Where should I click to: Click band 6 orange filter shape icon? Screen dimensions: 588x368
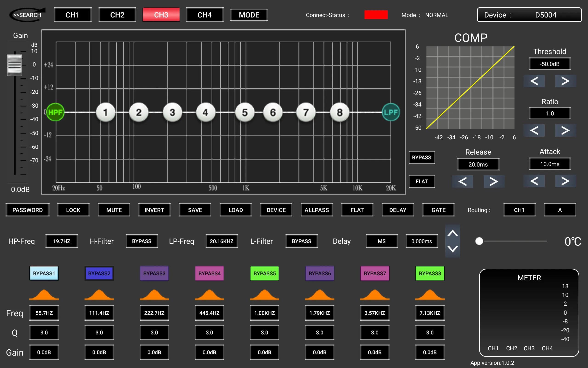(320, 294)
